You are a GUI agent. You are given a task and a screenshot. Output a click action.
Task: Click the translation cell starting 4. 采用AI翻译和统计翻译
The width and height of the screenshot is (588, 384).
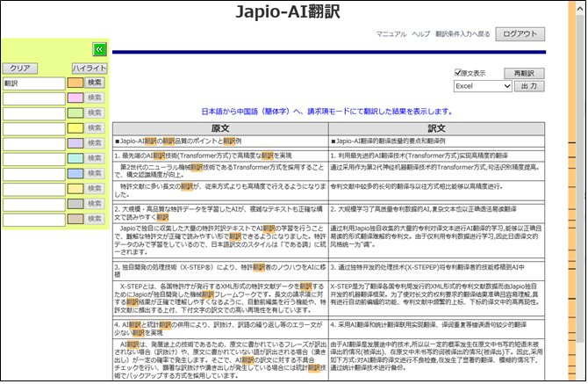[436, 329]
